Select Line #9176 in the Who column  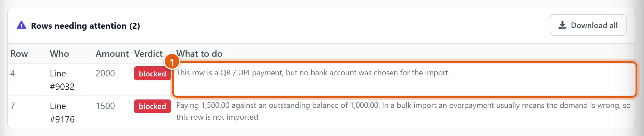(x=62, y=112)
